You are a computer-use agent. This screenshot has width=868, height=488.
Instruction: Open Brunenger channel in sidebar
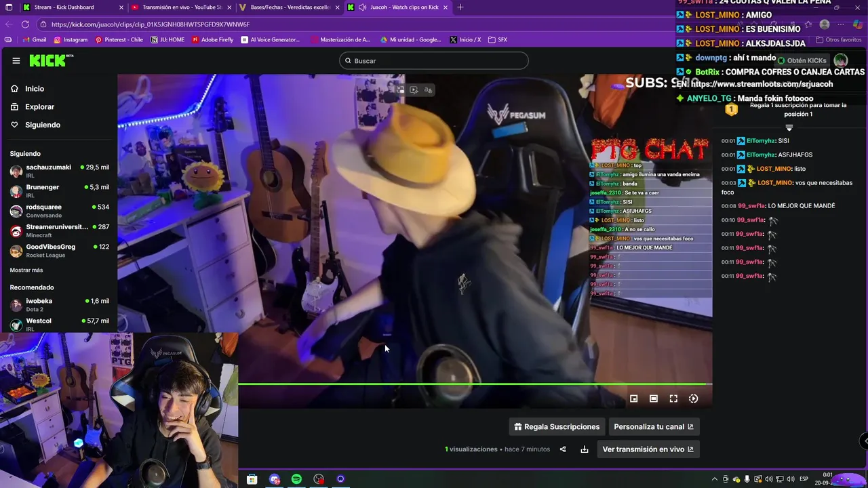pyautogui.click(x=60, y=190)
